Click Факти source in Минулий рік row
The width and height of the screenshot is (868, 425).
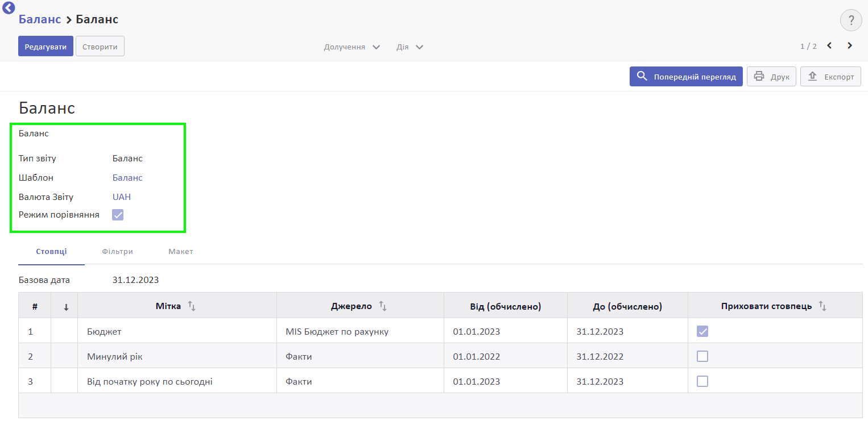click(x=360, y=356)
